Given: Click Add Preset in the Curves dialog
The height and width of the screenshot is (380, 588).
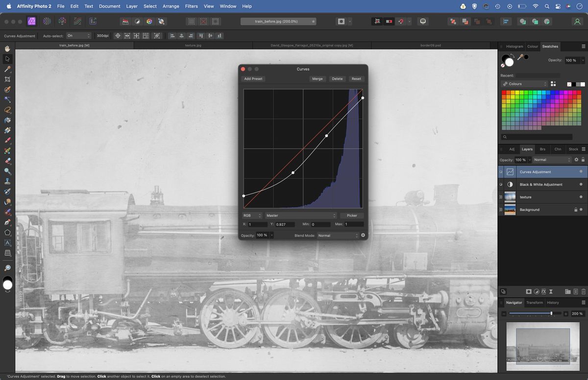Looking at the screenshot, I should [x=253, y=78].
